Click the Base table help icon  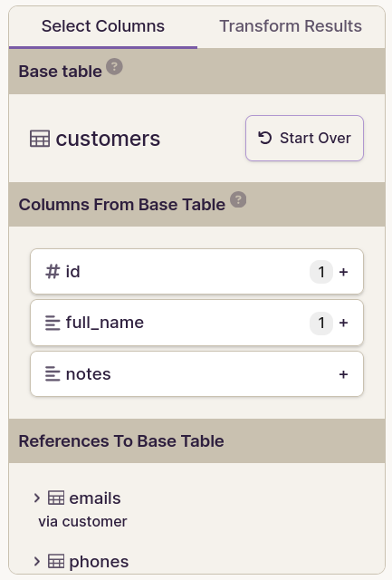coord(115,66)
